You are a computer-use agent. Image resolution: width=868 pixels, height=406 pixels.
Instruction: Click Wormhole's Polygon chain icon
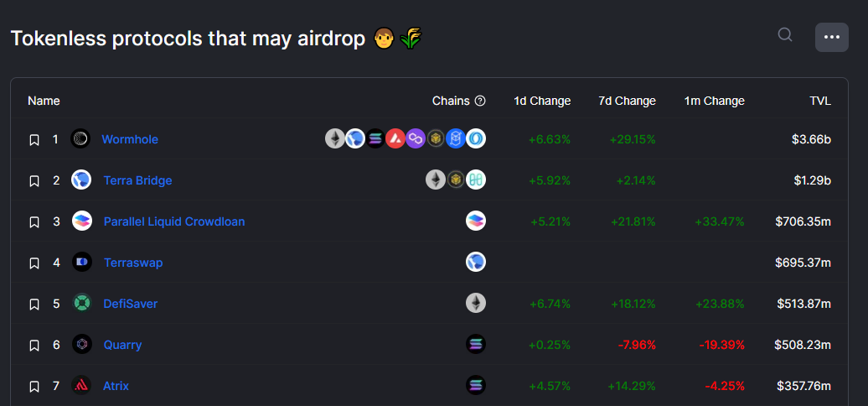[416, 138]
